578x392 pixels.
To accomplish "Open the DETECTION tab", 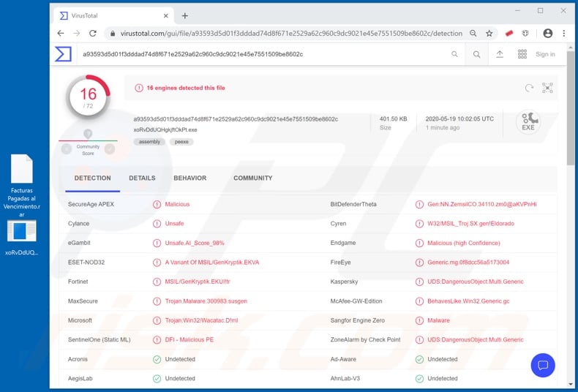I will pos(92,178).
